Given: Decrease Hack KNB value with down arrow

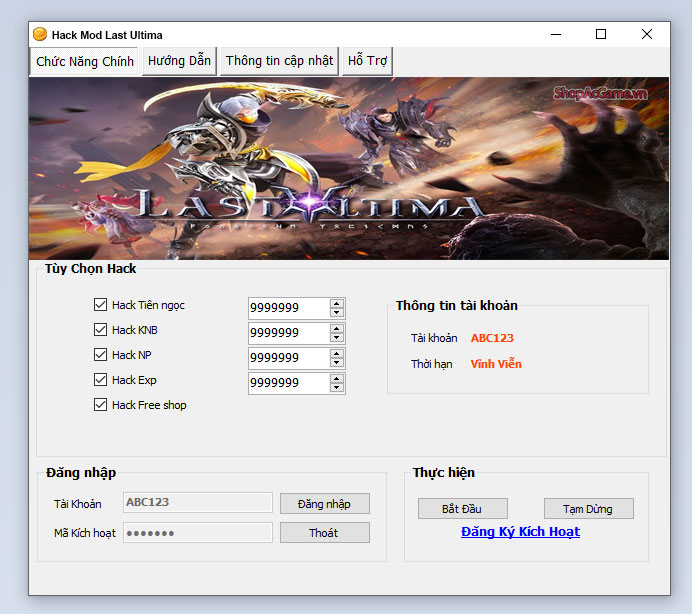Looking at the screenshot, I should click(337, 338).
